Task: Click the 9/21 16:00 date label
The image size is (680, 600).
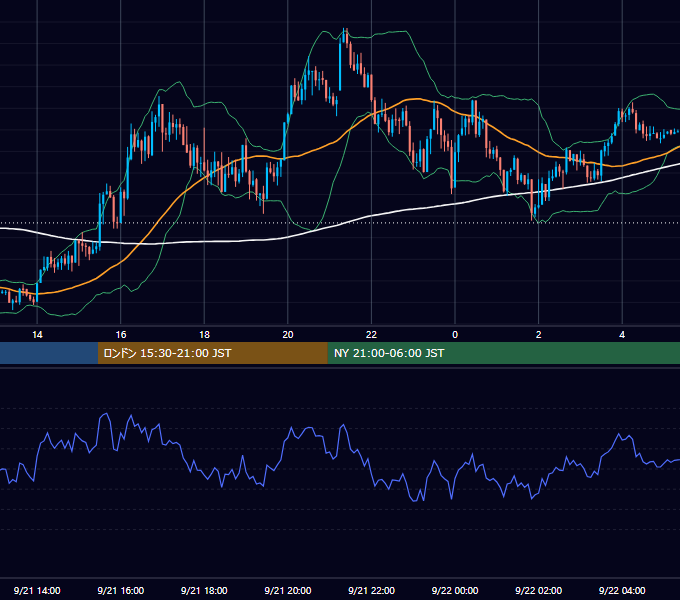Action: [121, 590]
